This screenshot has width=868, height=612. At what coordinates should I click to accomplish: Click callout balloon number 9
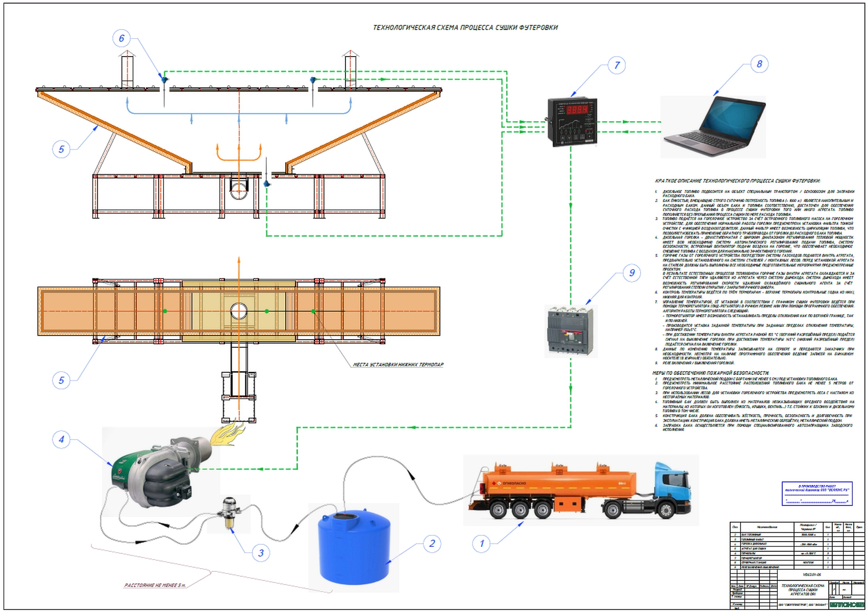[x=632, y=272]
